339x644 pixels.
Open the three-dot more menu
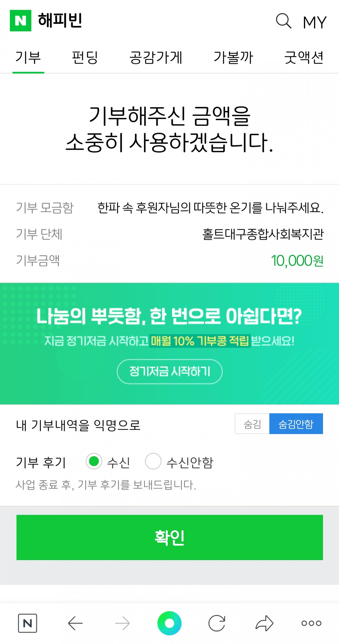click(x=311, y=623)
